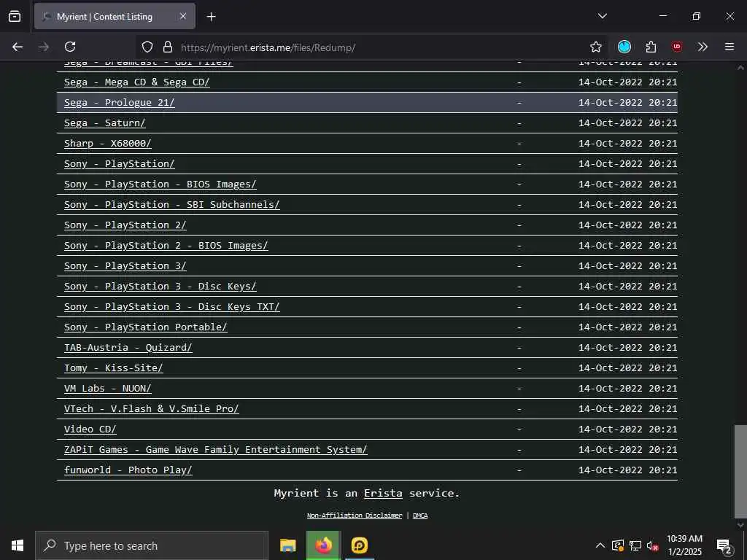This screenshot has height=560, width=747.
Task: Open Sony - PlayStation - BIOS Images/ folder
Action: [x=160, y=184]
